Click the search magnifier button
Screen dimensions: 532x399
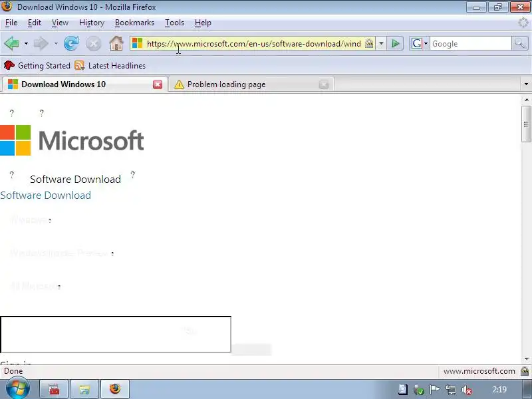pos(520,43)
